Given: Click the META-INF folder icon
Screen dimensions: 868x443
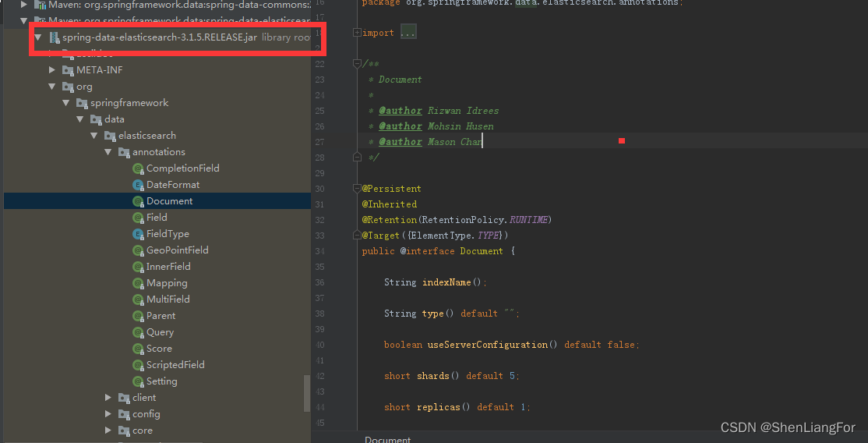Looking at the screenshot, I should click(68, 70).
